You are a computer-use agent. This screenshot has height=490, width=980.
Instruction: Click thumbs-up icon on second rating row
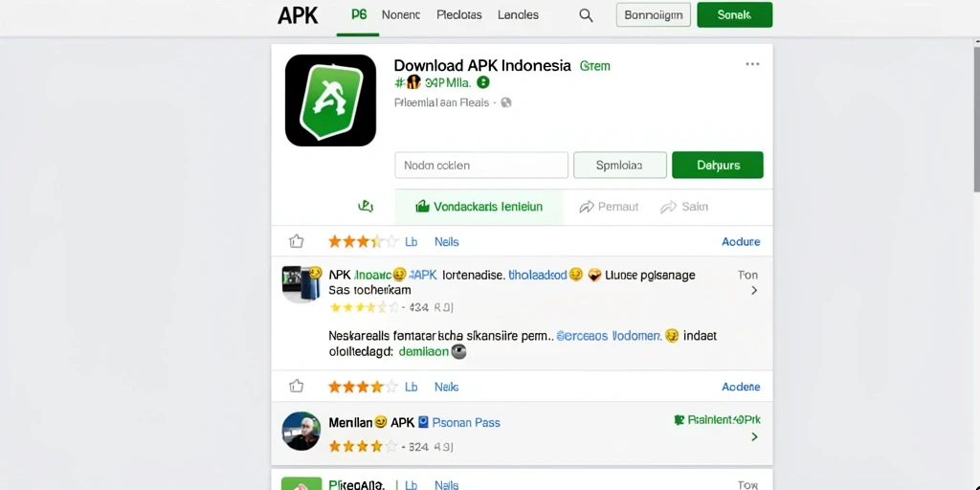(297, 387)
